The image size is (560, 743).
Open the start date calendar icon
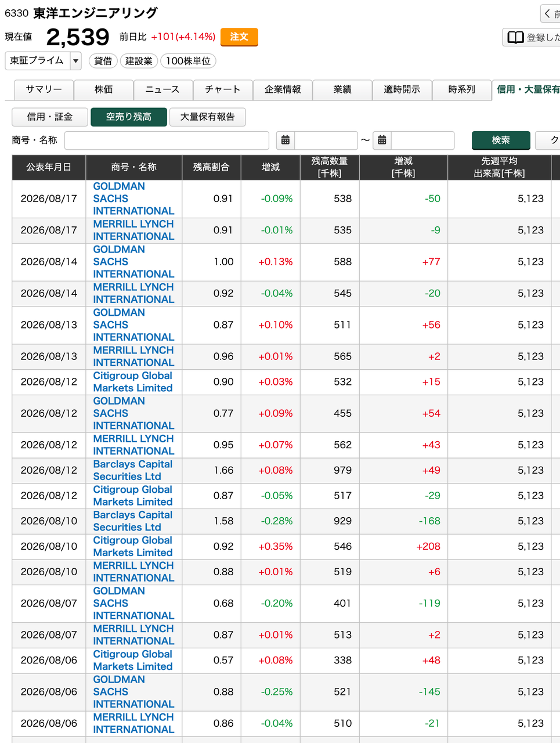(x=286, y=140)
